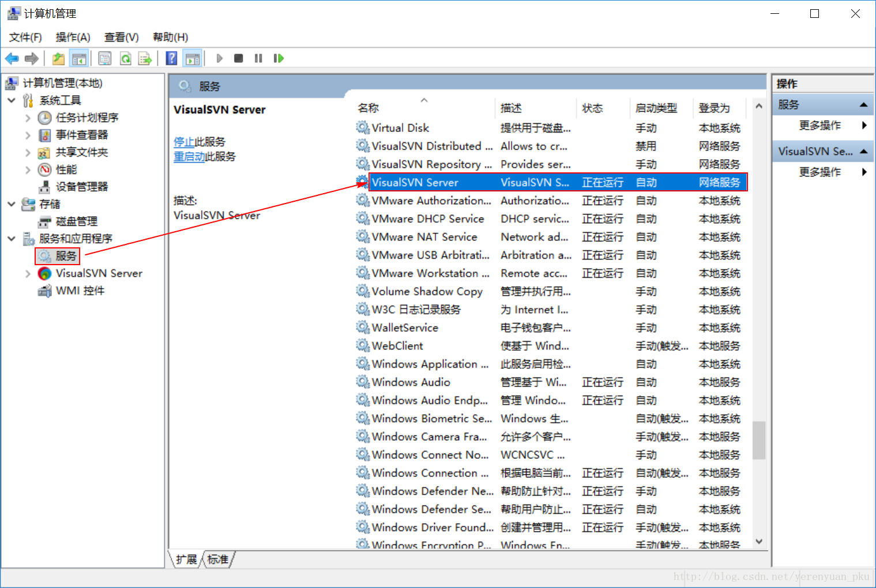Click the Start Service play icon
876x588 pixels.
(220, 58)
